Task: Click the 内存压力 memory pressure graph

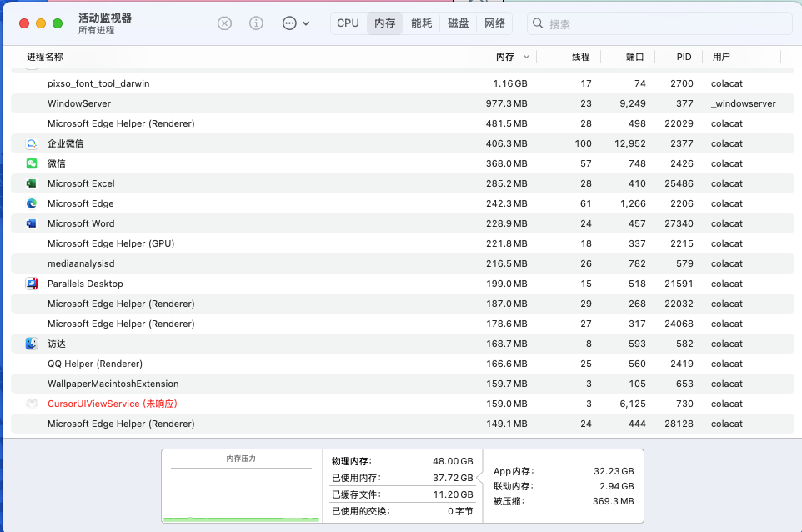Action: pyautogui.click(x=241, y=490)
